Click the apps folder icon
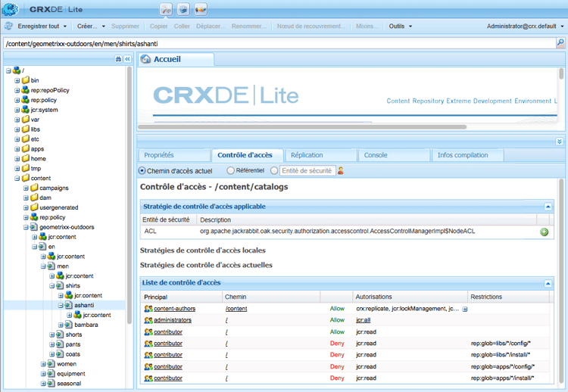Screen dimensions: 568x392 25,148
